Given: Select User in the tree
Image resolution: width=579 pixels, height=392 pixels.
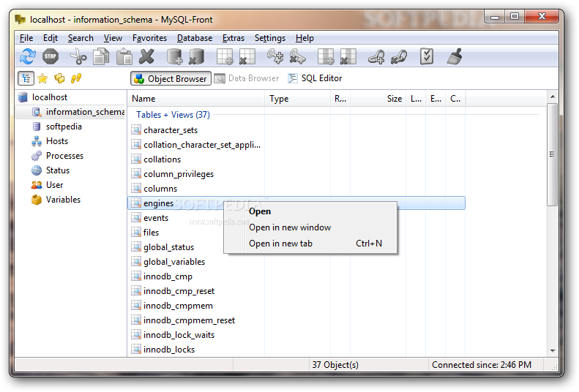Looking at the screenshot, I should pyautogui.click(x=54, y=185).
